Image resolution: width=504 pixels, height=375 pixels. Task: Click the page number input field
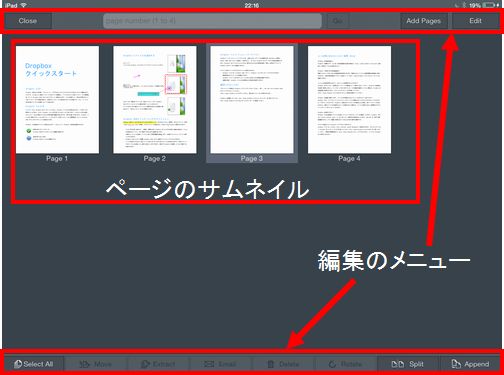(212, 21)
